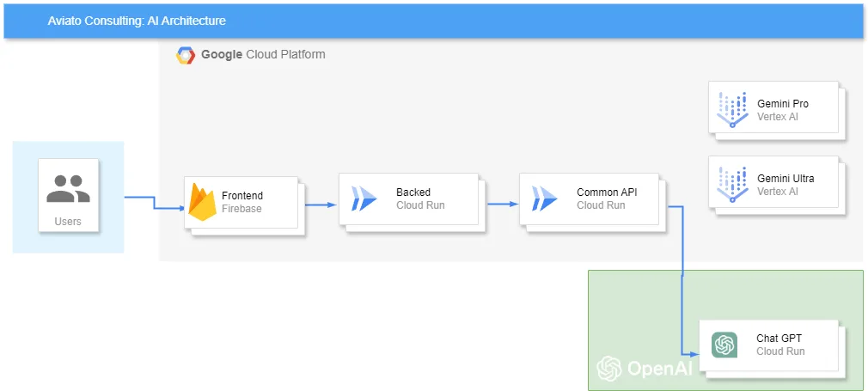Select the connector line to Chat GPT
The width and height of the screenshot is (868, 391).
pos(682,280)
